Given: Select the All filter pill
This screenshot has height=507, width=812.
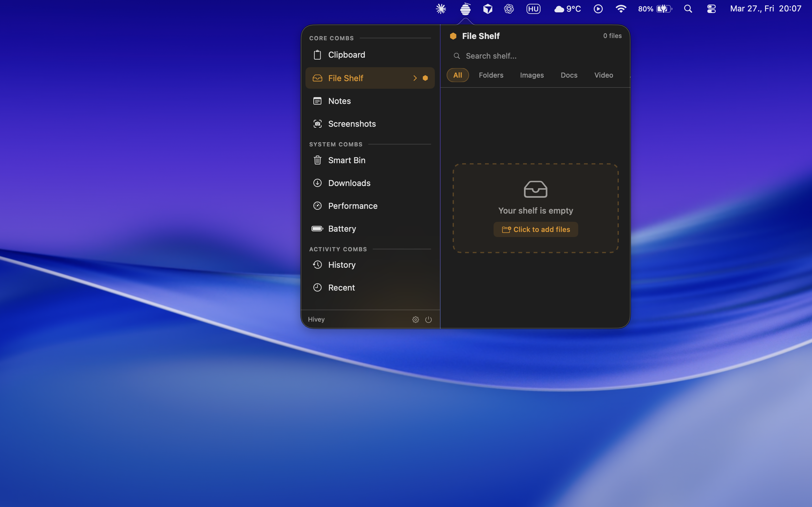Looking at the screenshot, I should pos(457,75).
